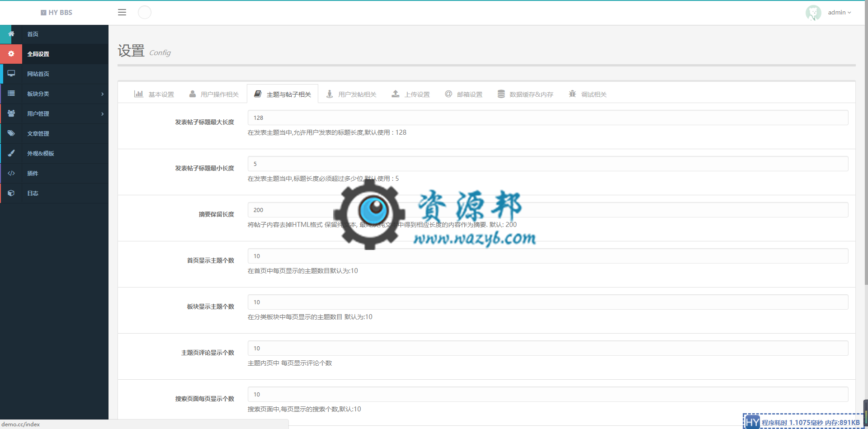This screenshot has height=429, width=868.
Task: Click the 板块分类 menu label
Action: tap(38, 94)
